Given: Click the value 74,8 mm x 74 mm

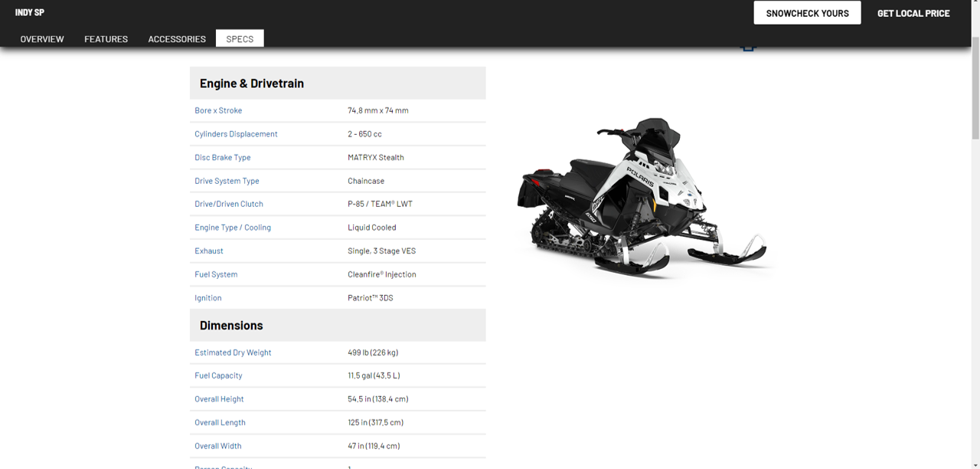Looking at the screenshot, I should pyautogui.click(x=378, y=110).
